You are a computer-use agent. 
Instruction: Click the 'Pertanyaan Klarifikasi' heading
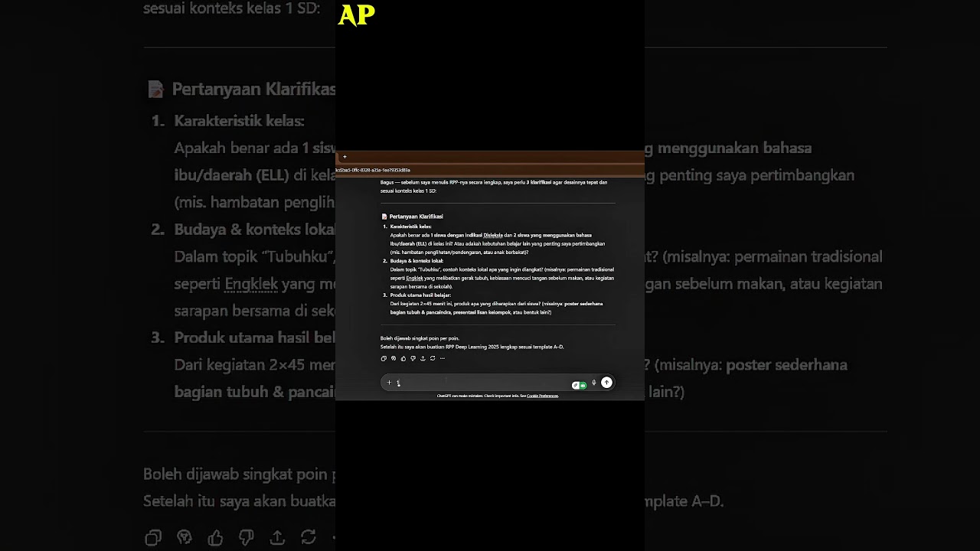tap(416, 217)
